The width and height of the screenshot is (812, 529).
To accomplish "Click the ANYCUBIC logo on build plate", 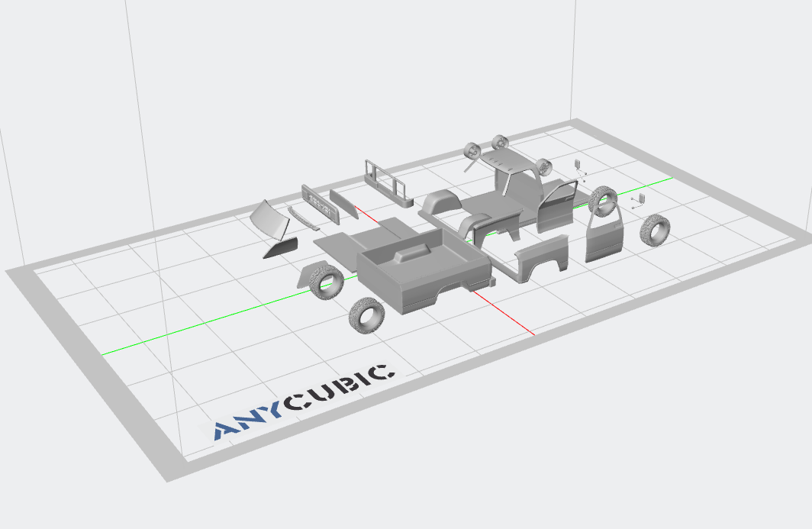I will point(304,402).
